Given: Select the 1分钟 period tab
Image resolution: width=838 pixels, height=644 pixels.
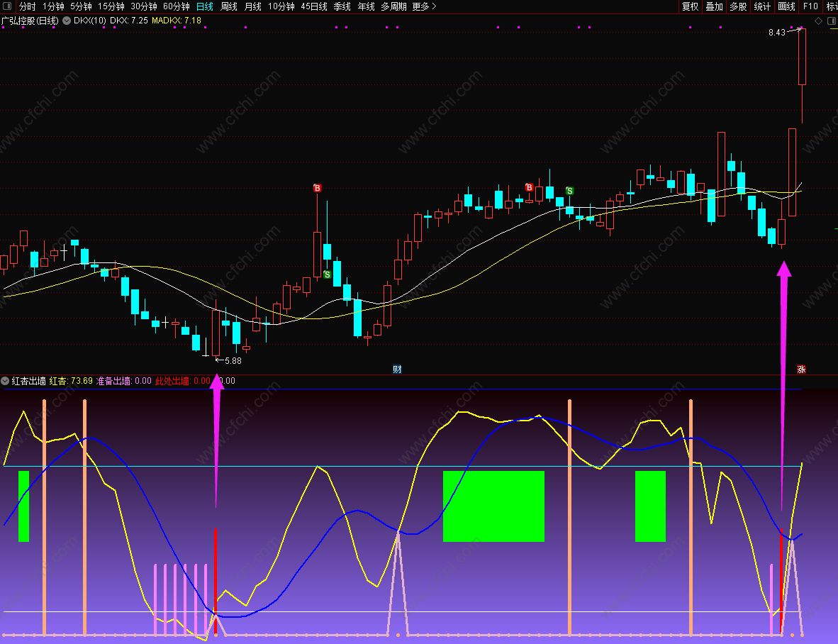Looking at the screenshot, I should pyautogui.click(x=53, y=6).
